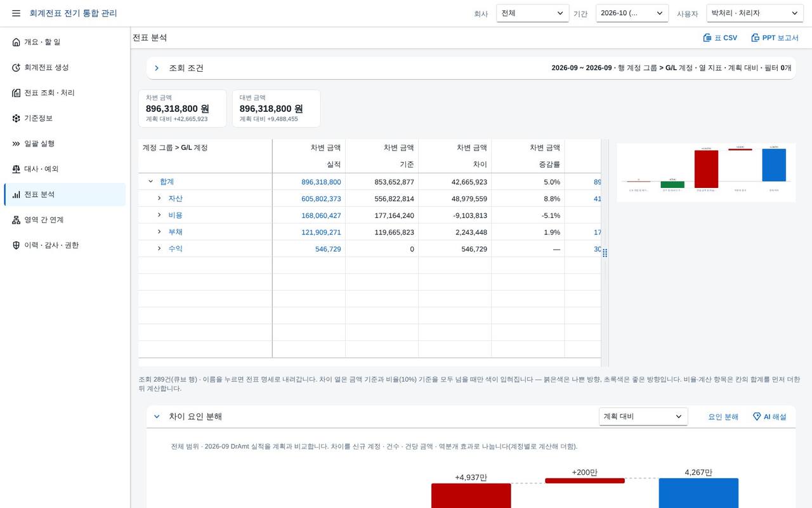The height and width of the screenshot is (508, 812).
Task: Go to 회계전표 생성 menu item
Action: (x=65, y=67)
